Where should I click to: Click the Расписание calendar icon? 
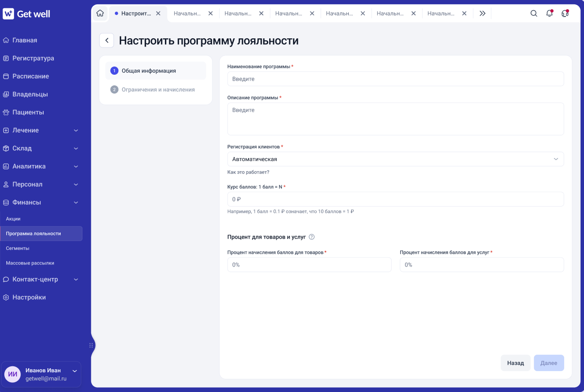tap(6, 76)
